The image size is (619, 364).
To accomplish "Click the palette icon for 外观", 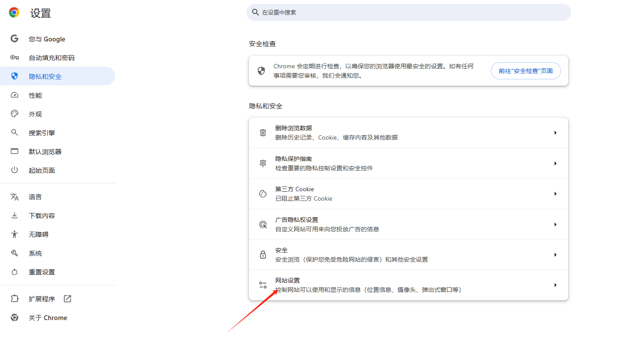I will tap(15, 114).
